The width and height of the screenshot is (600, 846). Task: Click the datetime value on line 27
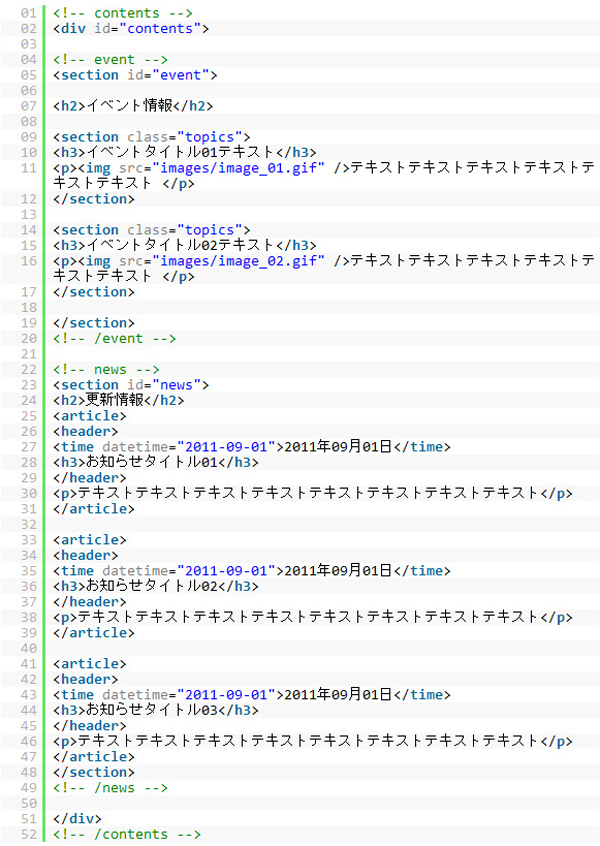[226, 447]
